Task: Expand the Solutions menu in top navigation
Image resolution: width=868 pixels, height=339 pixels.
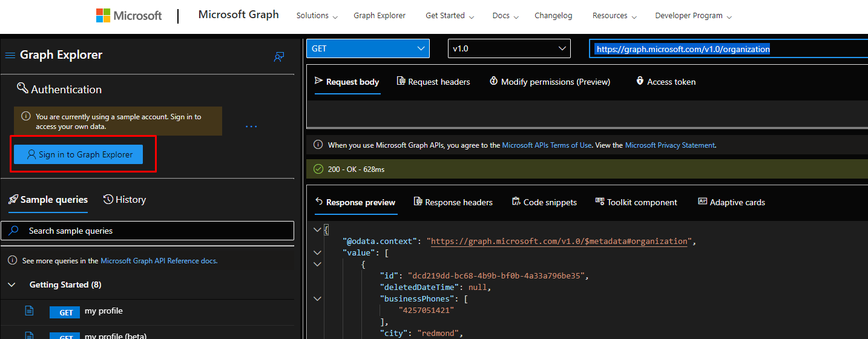Action: [317, 16]
